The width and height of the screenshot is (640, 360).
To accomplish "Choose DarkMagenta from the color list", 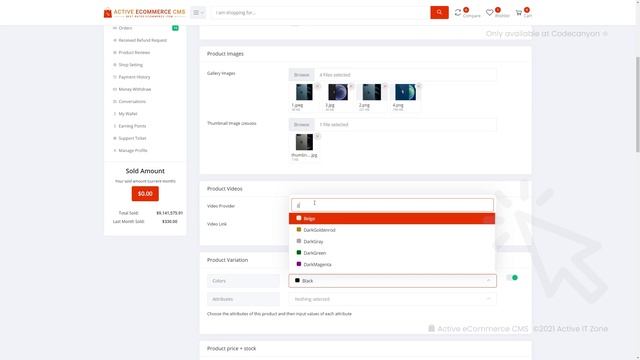I will tap(392, 264).
